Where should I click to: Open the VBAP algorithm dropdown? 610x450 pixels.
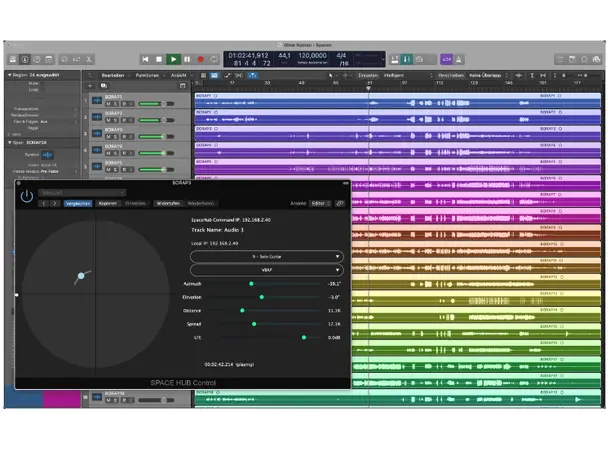pyautogui.click(x=266, y=269)
